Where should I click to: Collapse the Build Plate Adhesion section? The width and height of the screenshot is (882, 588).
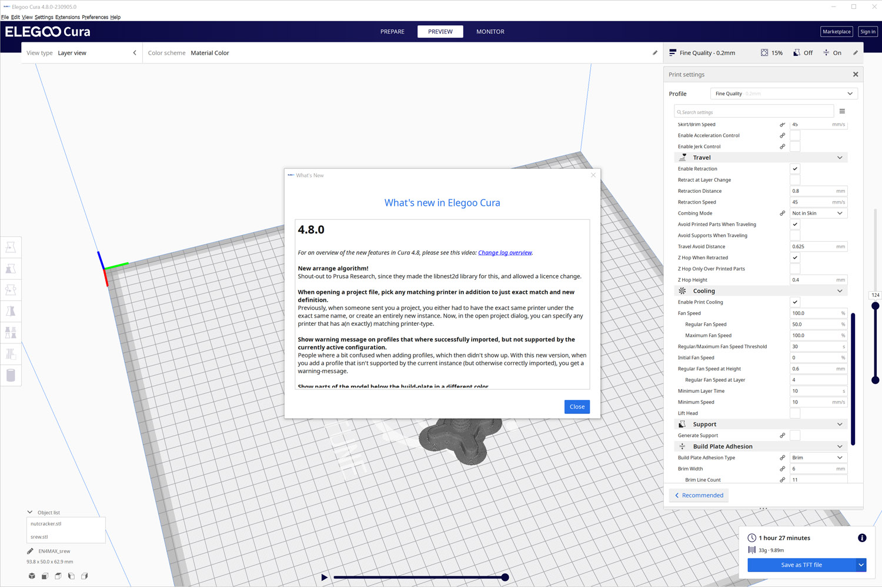point(761,447)
